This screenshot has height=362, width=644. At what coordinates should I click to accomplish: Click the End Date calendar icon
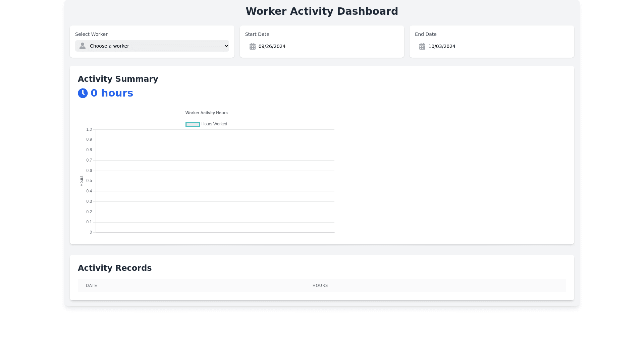[x=422, y=46]
